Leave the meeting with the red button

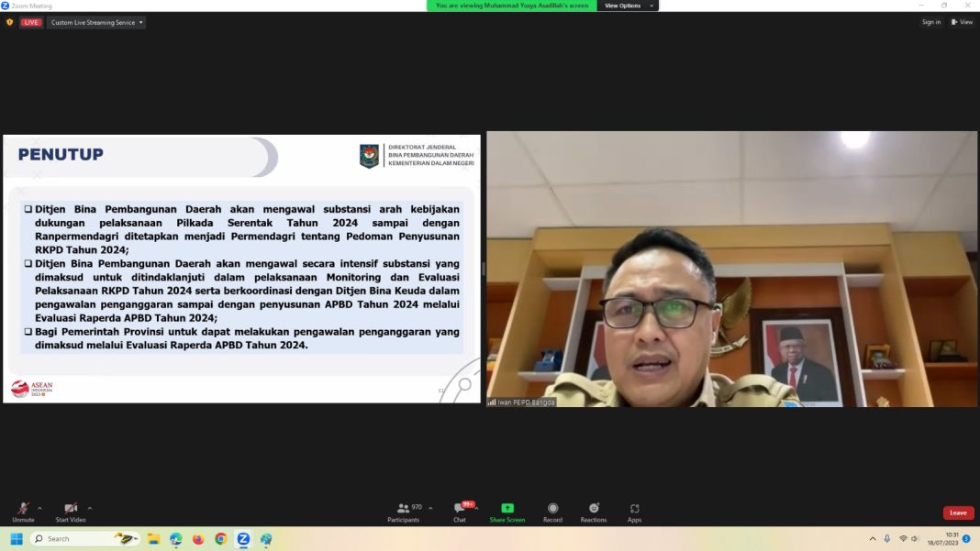(958, 512)
